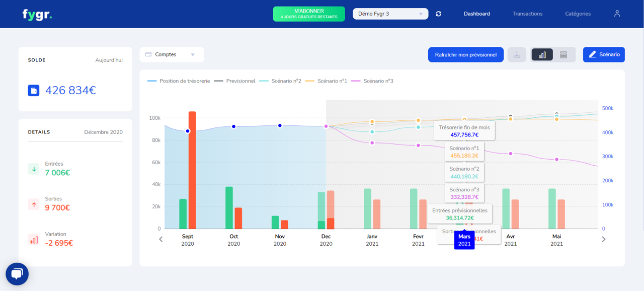
Task: Toggle Scénario n°2 legend series
Action: [x=280, y=81]
